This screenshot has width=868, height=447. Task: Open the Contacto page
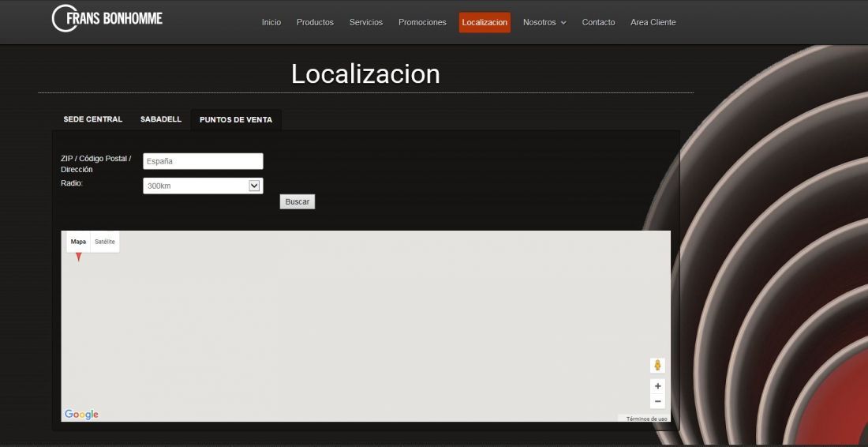pyautogui.click(x=598, y=23)
